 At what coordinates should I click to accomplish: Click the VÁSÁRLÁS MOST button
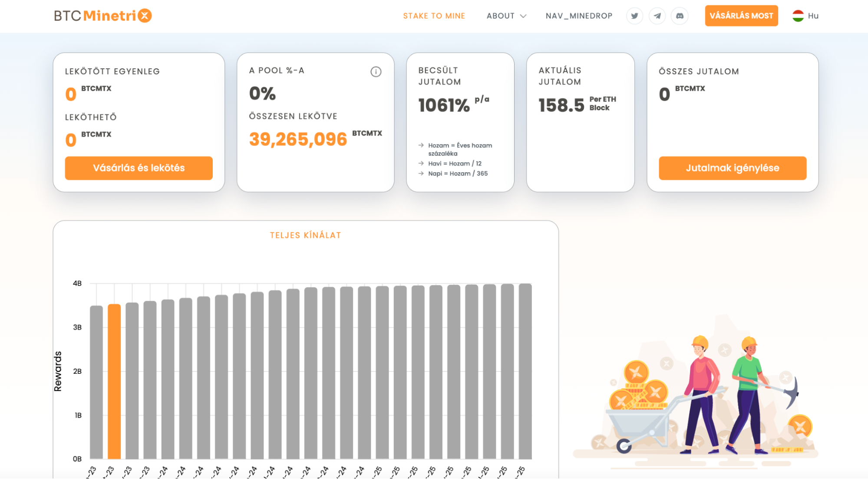[741, 16]
